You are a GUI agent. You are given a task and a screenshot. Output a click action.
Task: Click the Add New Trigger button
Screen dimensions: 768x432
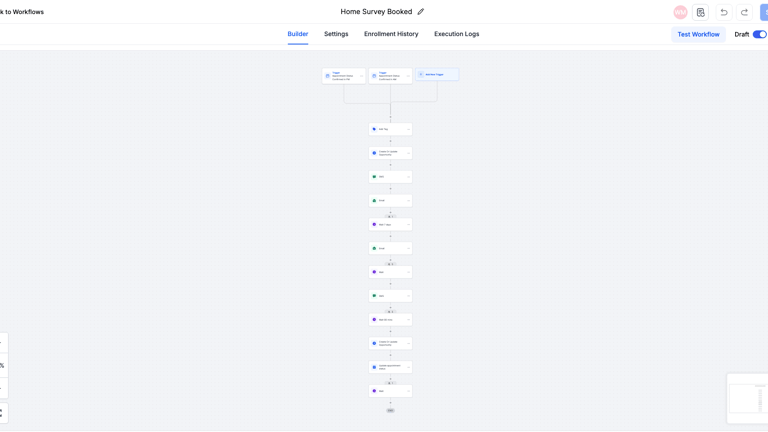pos(437,74)
